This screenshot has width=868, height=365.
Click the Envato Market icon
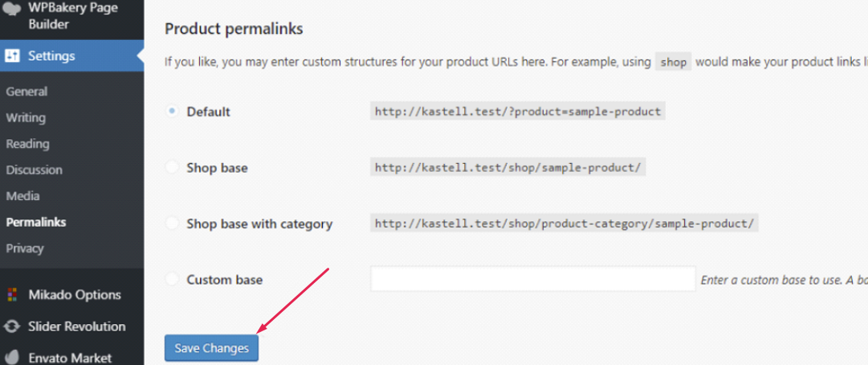[x=12, y=357]
